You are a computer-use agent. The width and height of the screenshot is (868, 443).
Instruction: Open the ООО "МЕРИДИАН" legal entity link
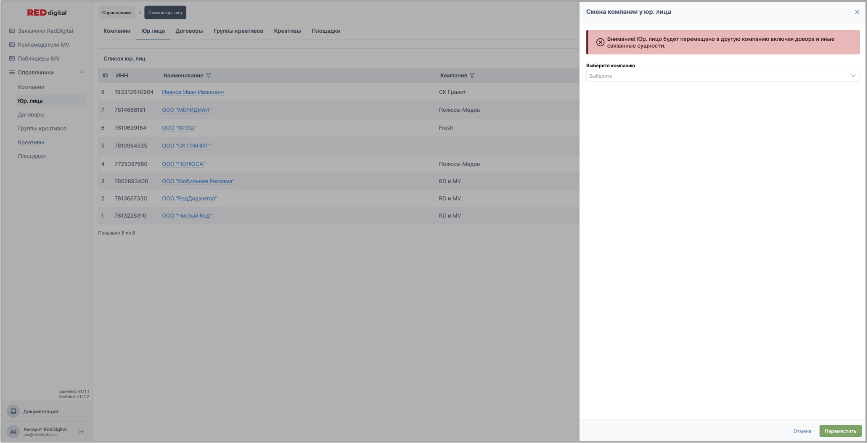[187, 110]
